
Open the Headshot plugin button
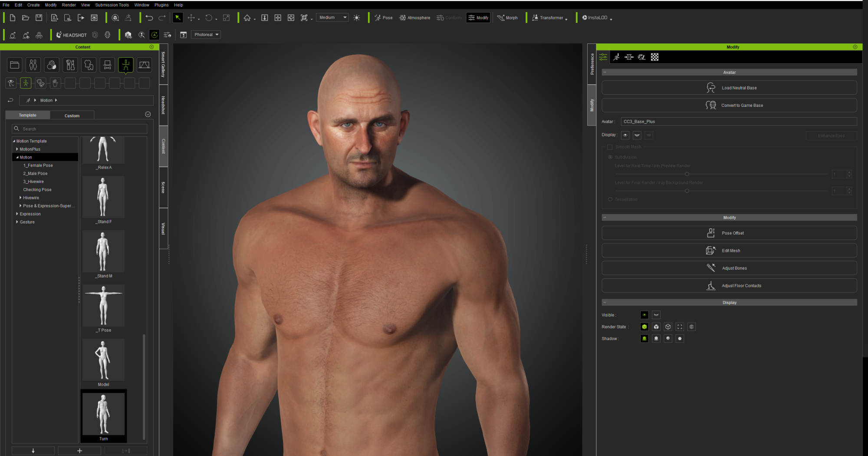pyautogui.click(x=72, y=35)
